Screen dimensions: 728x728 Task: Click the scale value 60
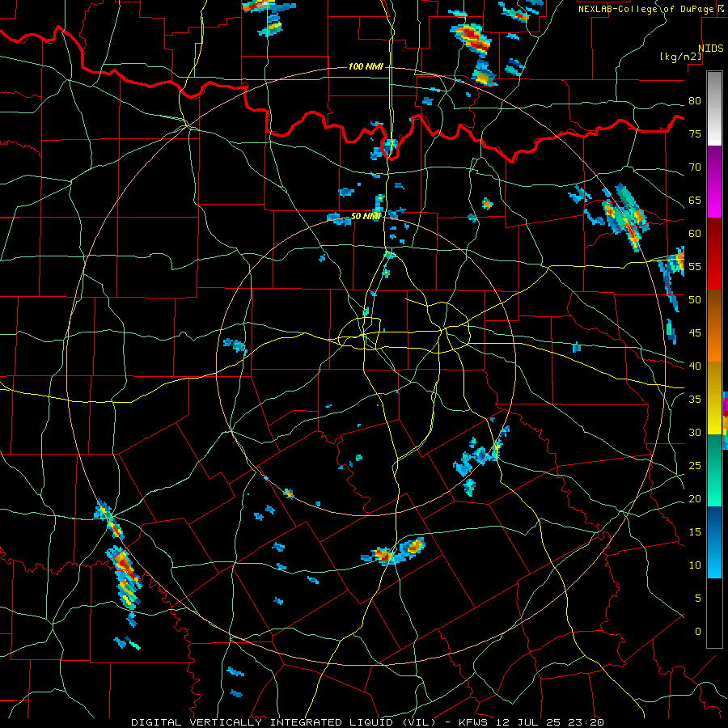[695, 234]
